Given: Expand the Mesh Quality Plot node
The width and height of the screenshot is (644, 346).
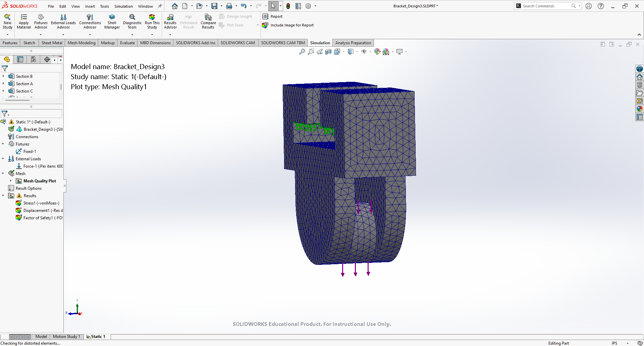Looking at the screenshot, I should (x=11, y=181).
